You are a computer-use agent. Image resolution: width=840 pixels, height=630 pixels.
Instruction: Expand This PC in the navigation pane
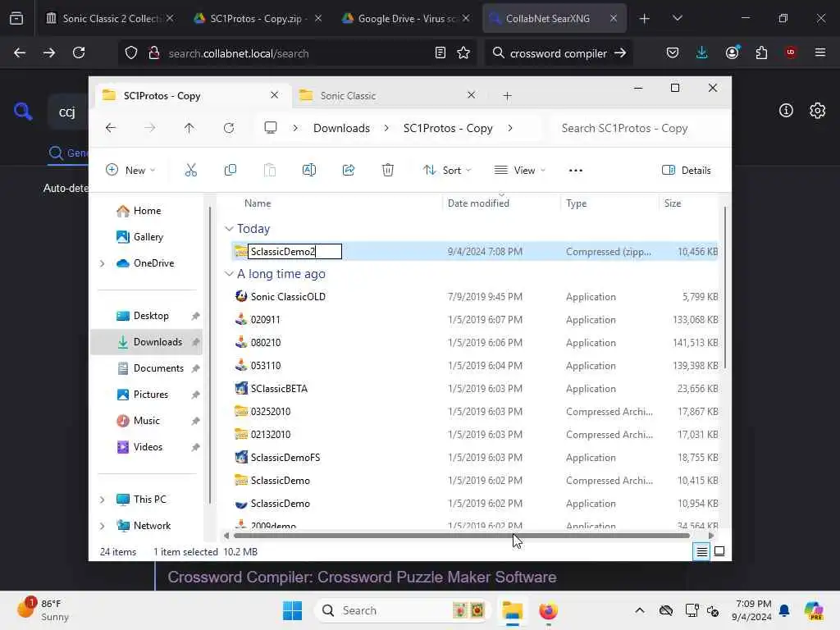tap(102, 500)
